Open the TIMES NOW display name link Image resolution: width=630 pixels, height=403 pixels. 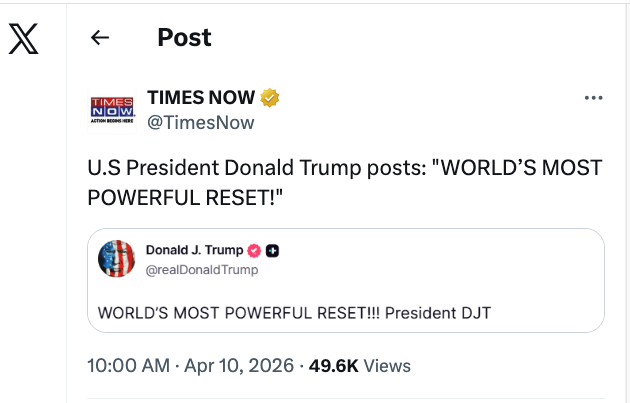tap(200, 97)
